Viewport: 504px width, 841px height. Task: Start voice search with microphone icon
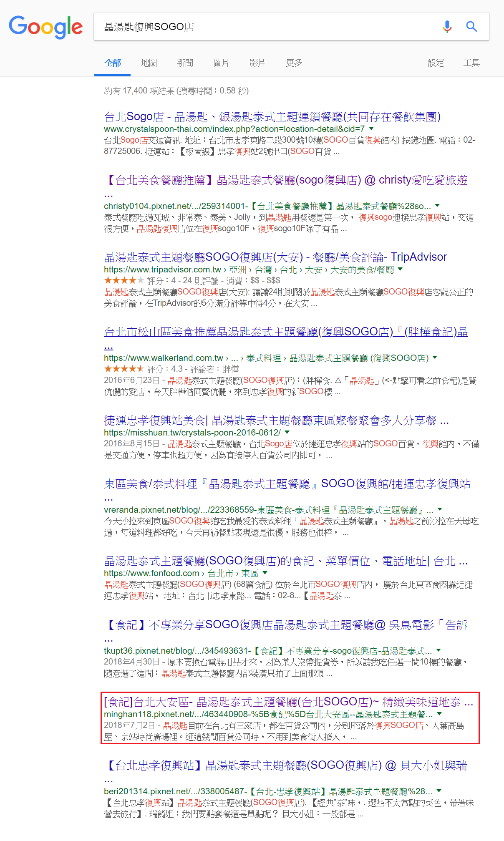coord(447,27)
